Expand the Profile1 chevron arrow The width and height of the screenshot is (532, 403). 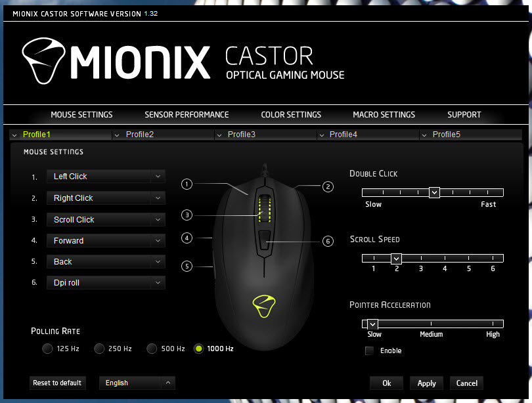(x=14, y=135)
